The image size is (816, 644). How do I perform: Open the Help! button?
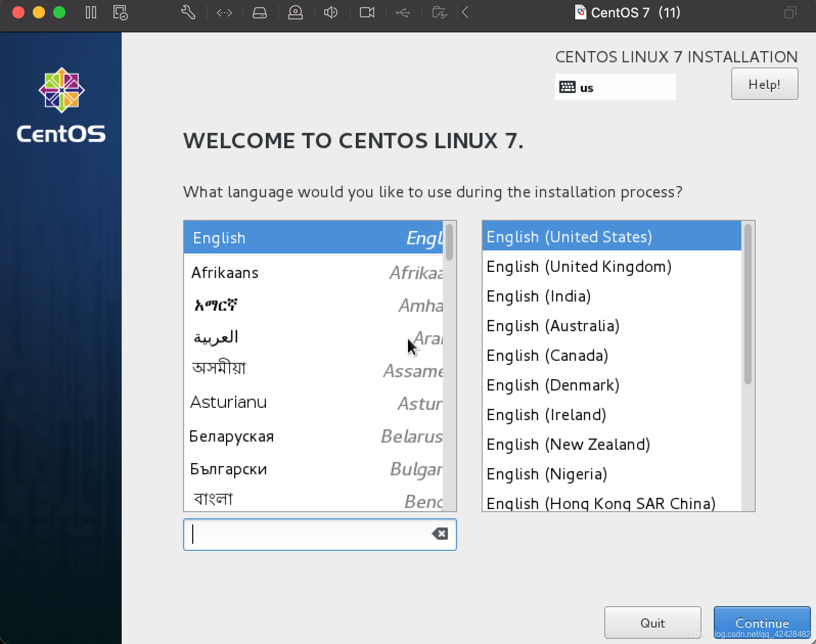pos(764,84)
